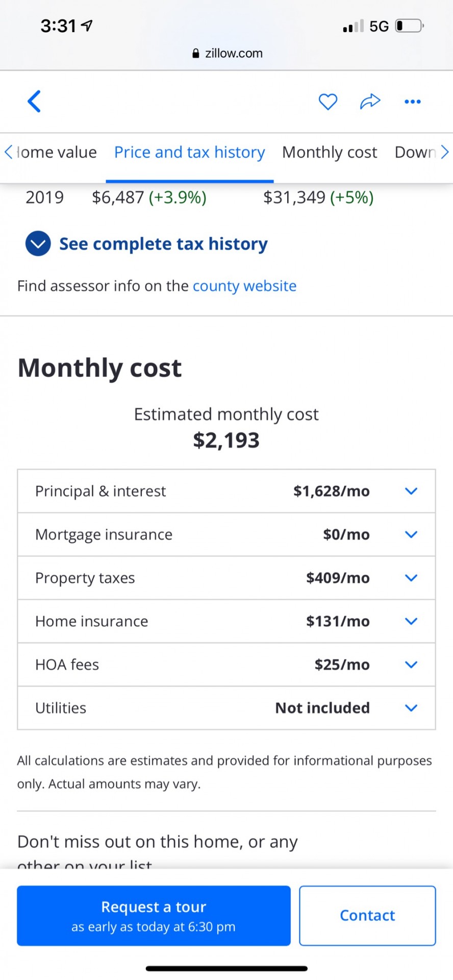Tap the left chevron in the tab bar
Viewport: 453px width, 980px height.
click(x=8, y=152)
